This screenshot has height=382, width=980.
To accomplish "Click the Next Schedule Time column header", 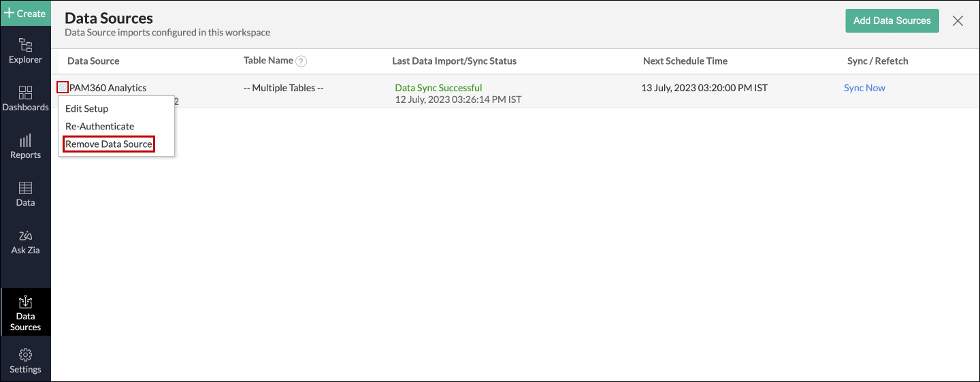I will [x=685, y=61].
